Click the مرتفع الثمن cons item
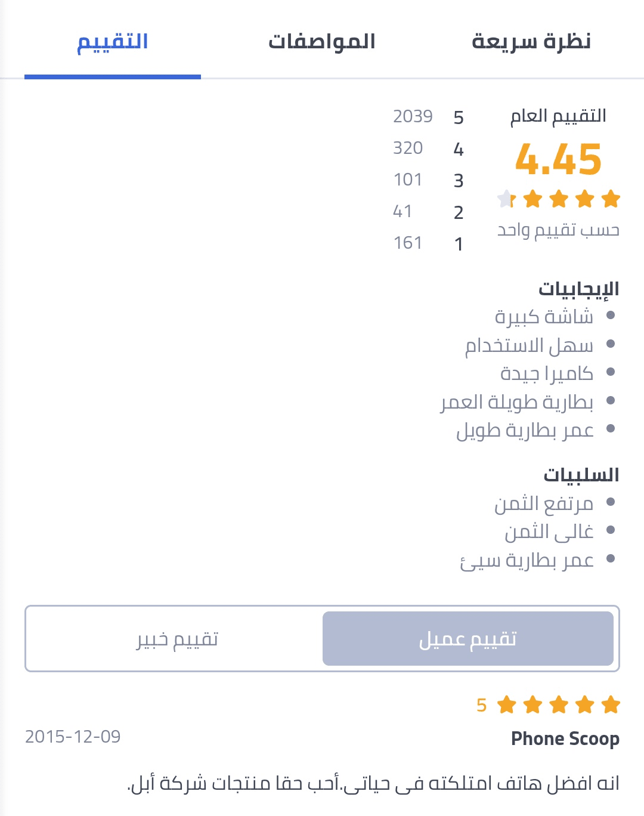The width and height of the screenshot is (644, 816). click(x=543, y=503)
